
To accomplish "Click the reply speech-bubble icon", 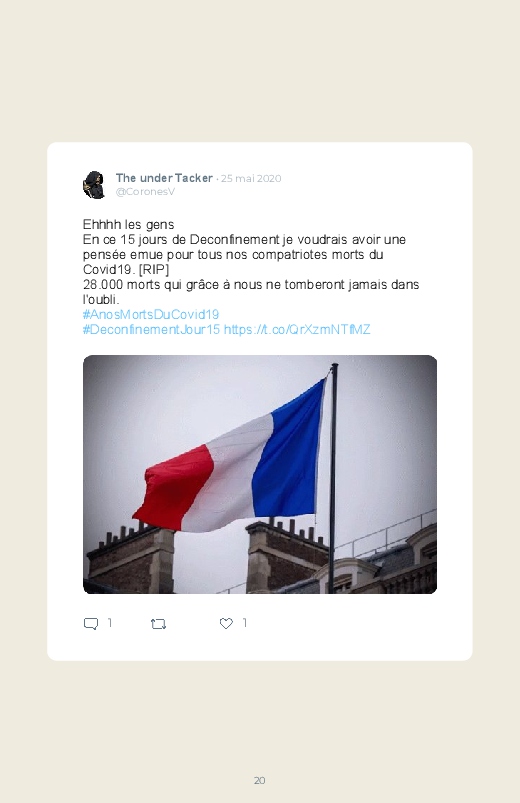I will coord(91,623).
